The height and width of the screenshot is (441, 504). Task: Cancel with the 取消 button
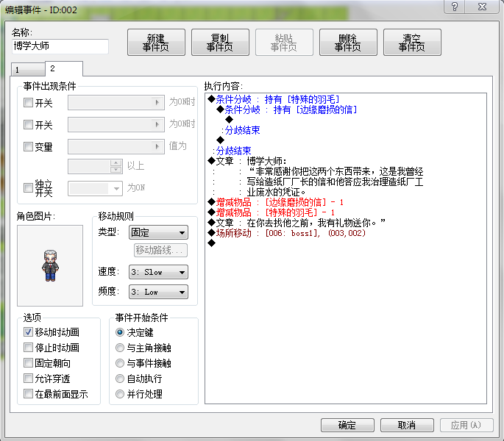click(x=407, y=426)
